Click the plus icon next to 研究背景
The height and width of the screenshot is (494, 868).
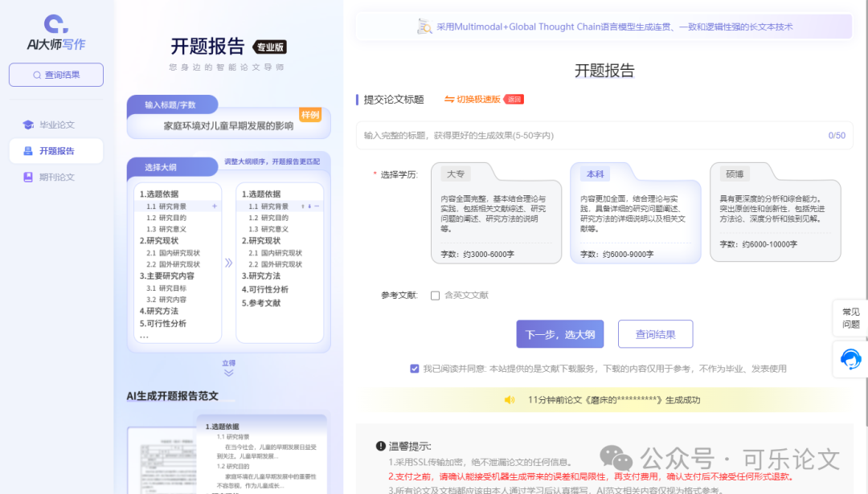coord(215,206)
